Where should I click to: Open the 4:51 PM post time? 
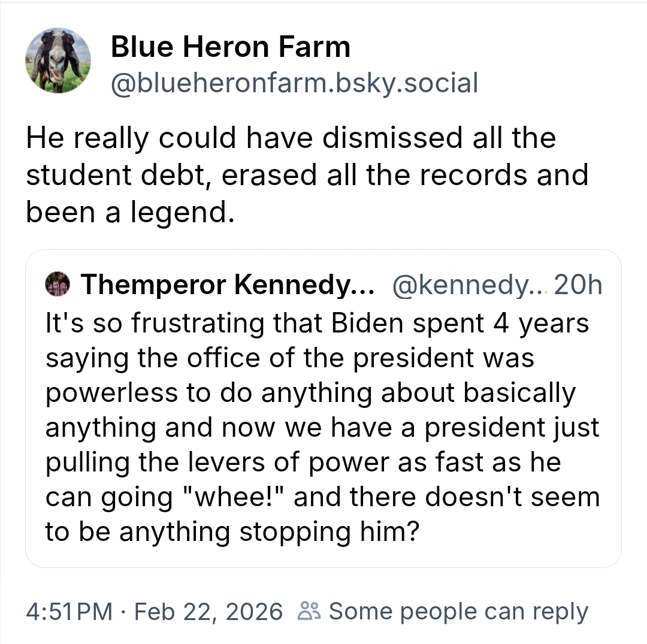tap(69, 612)
